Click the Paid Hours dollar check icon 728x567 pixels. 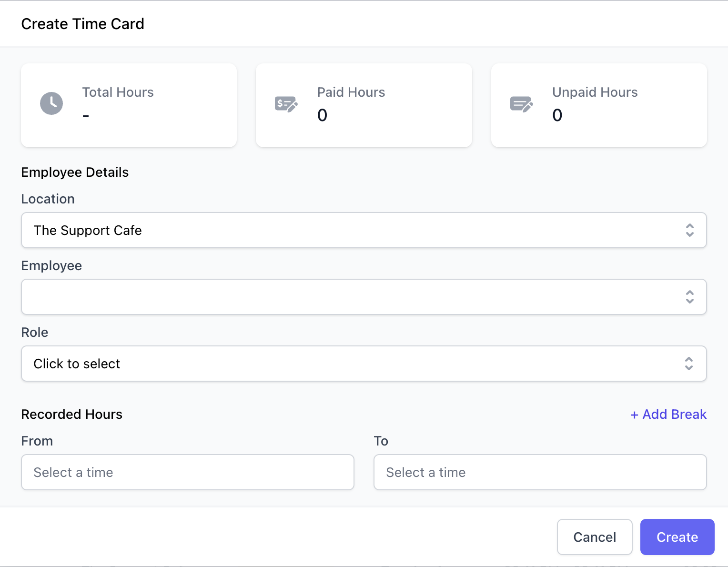tap(286, 104)
